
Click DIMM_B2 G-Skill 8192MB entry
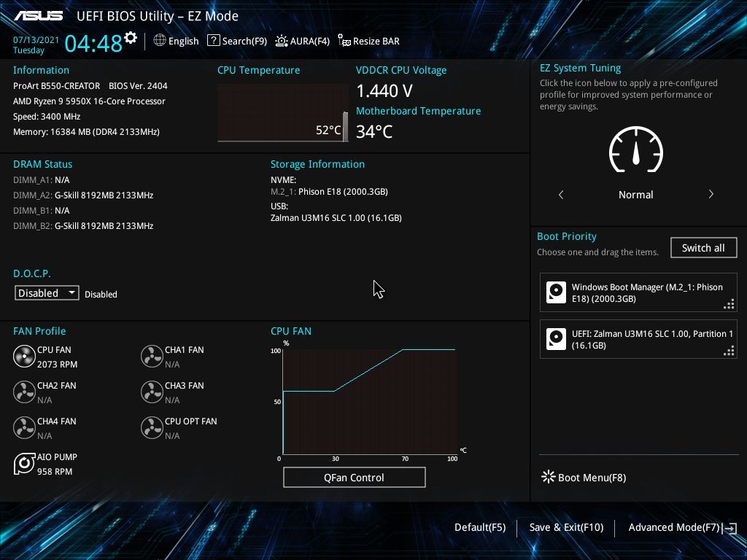coord(83,226)
